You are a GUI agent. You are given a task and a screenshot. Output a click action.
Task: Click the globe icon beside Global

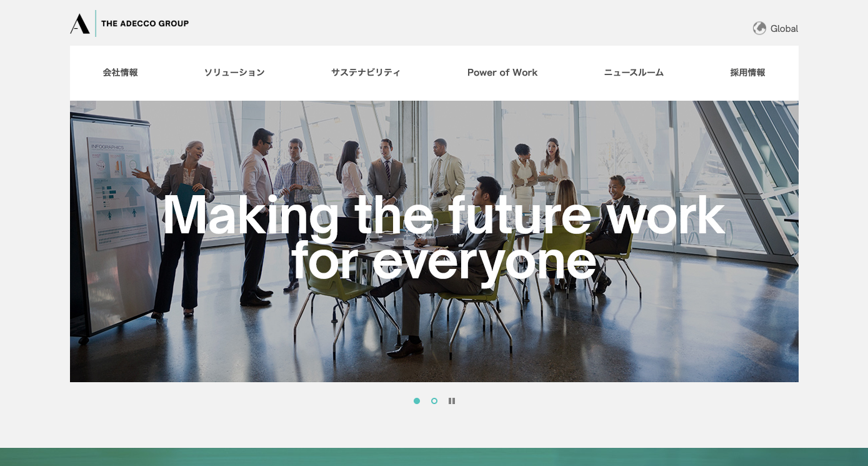(x=759, y=28)
